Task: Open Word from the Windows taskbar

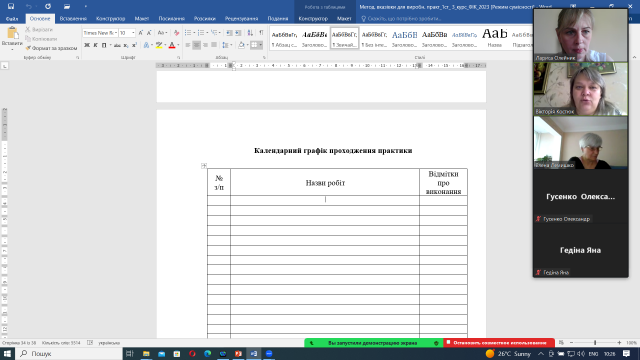Action: coord(253,353)
